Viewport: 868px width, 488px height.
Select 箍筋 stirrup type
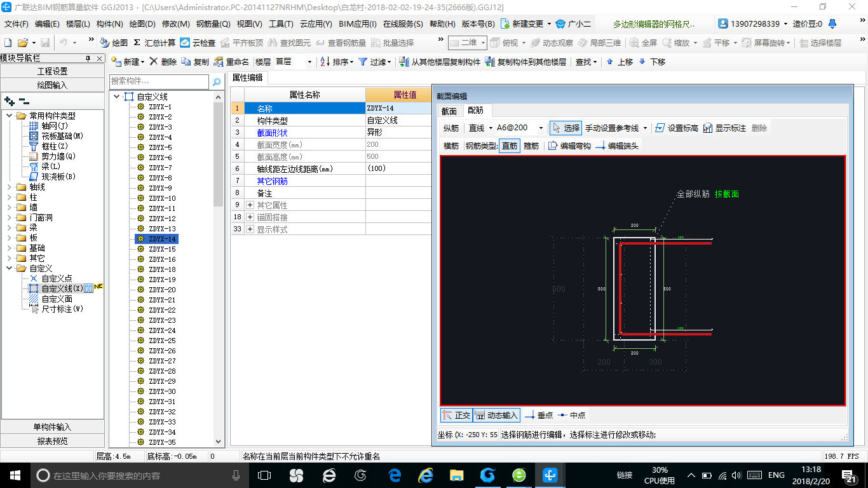pos(531,146)
